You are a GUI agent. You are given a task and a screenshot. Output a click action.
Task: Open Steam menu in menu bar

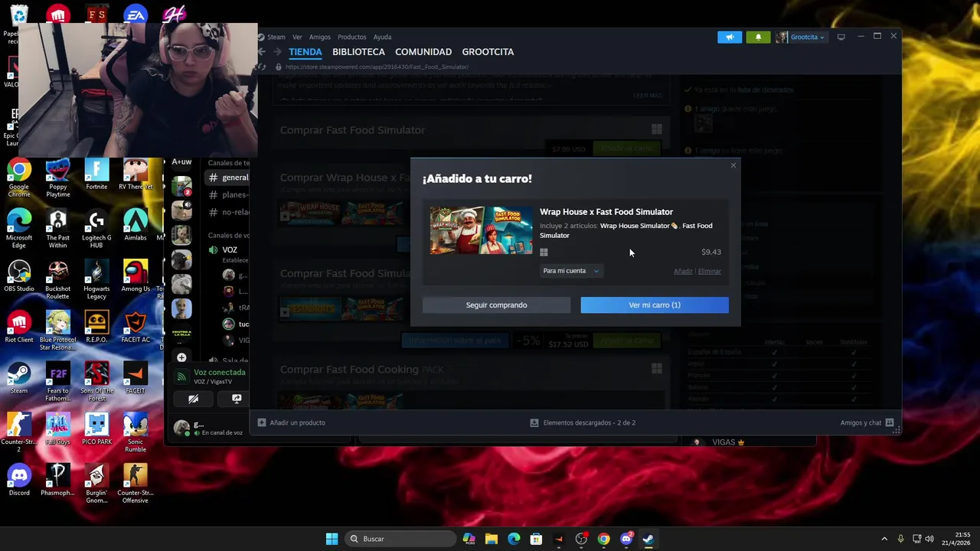click(276, 37)
